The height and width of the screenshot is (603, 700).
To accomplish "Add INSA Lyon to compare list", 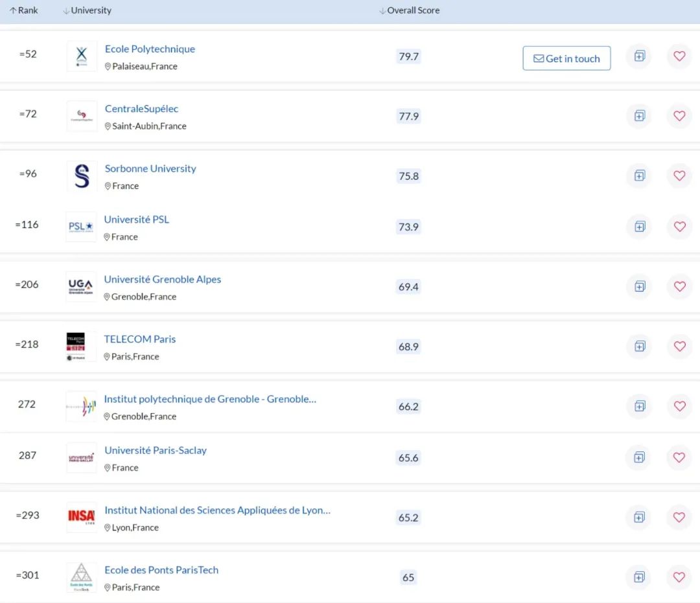I will (639, 517).
